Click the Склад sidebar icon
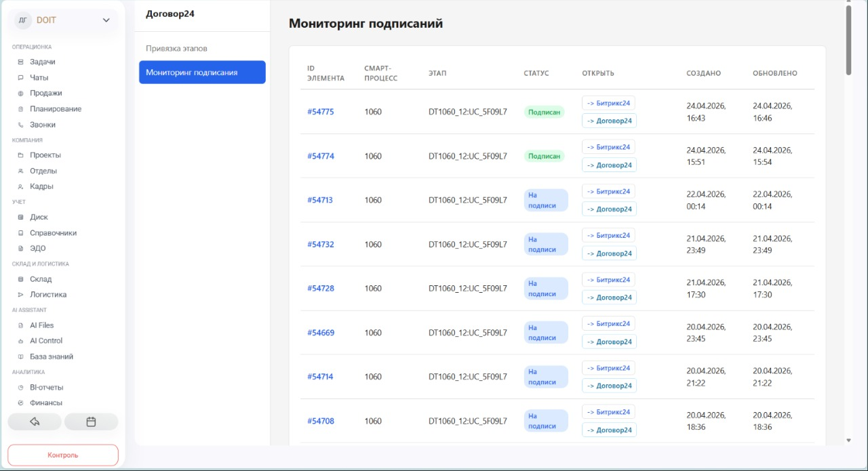This screenshot has height=471, width=868. click(20, 279)
